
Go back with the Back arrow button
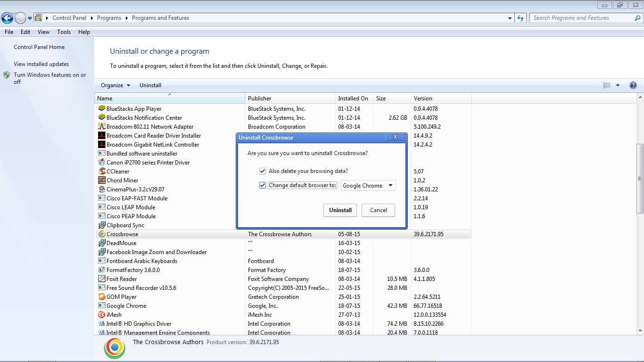7,18
